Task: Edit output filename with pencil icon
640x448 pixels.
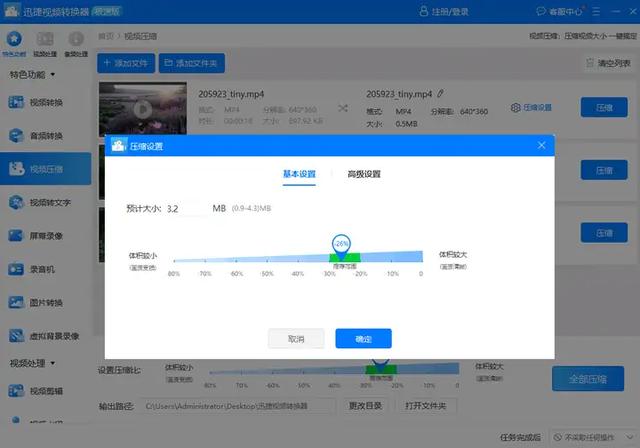Action: (440, 94)
